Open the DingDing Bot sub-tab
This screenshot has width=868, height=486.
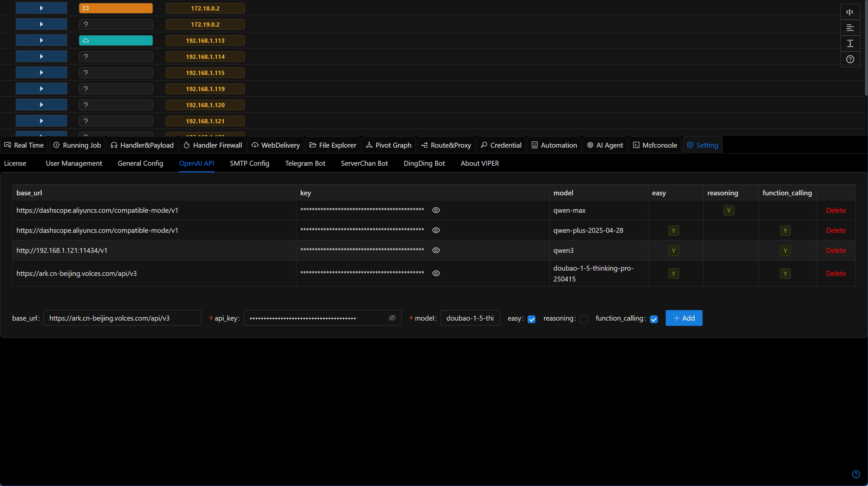[424, 163]
